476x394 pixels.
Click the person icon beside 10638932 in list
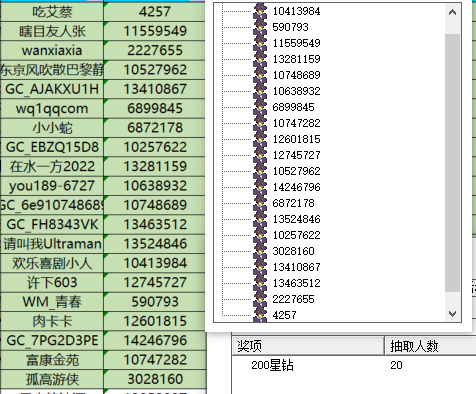point(260,91)
